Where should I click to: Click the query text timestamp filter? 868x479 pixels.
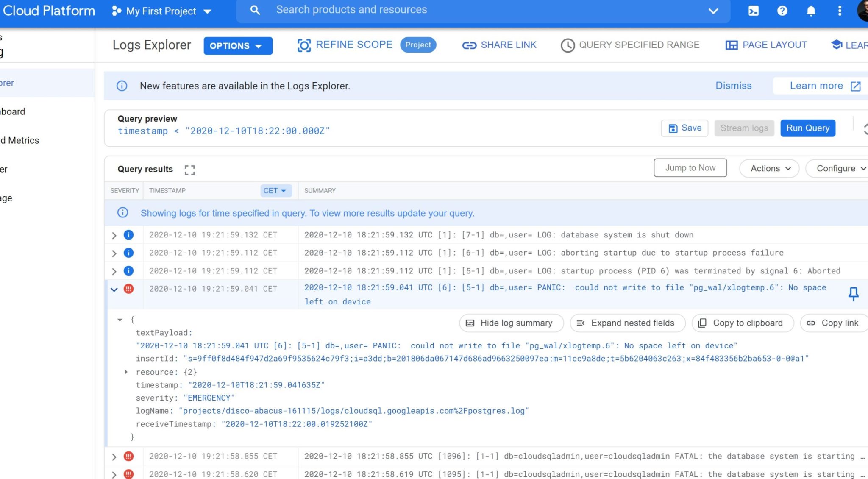click(x=223, y=131)
